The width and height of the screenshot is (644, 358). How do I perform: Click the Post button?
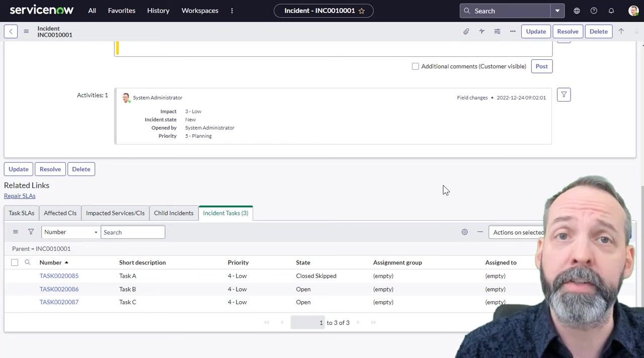coord(541,66)
